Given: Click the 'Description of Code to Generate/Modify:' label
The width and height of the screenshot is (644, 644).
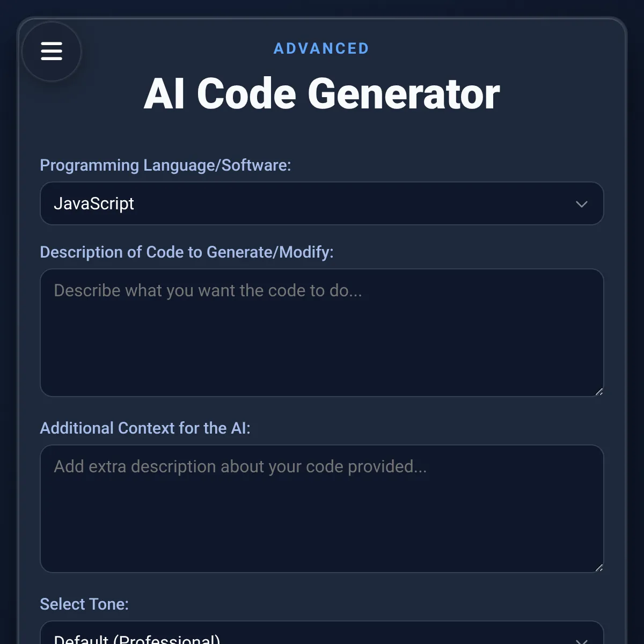Looking at the screenshot, I should point(187,252).
